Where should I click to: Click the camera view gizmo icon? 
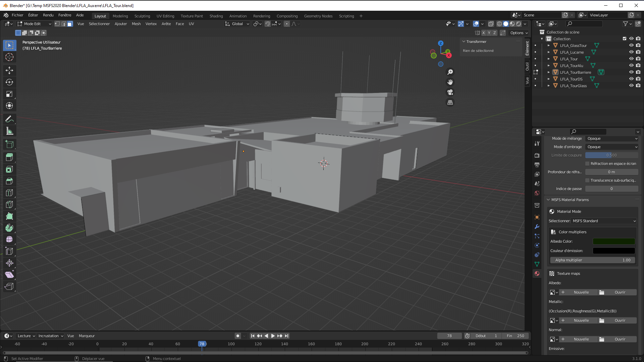(x=450, y=92)
